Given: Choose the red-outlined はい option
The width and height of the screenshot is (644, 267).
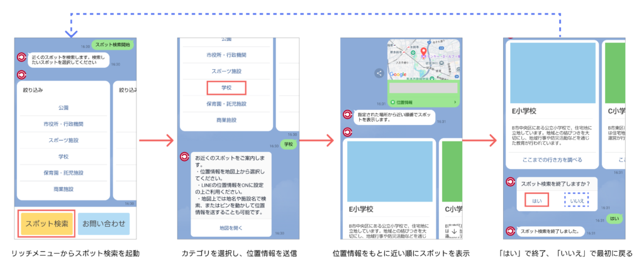Looking at the screenshot, I should point(536,200).
